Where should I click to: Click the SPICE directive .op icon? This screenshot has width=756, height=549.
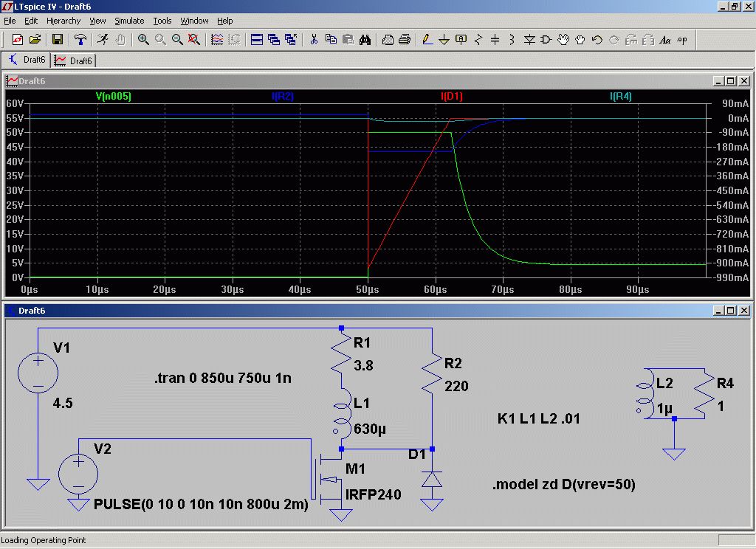[x=681, y=40]
